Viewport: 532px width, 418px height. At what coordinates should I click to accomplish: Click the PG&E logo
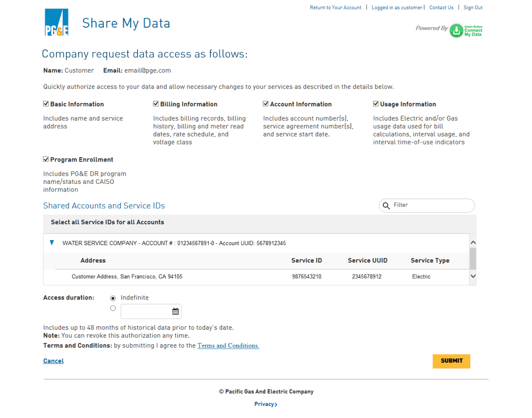tap(57, 23)
